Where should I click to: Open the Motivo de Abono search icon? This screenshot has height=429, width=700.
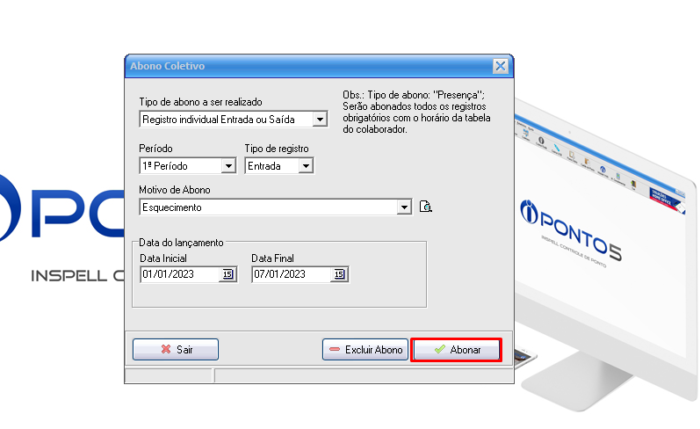click(x=425, y=207)
